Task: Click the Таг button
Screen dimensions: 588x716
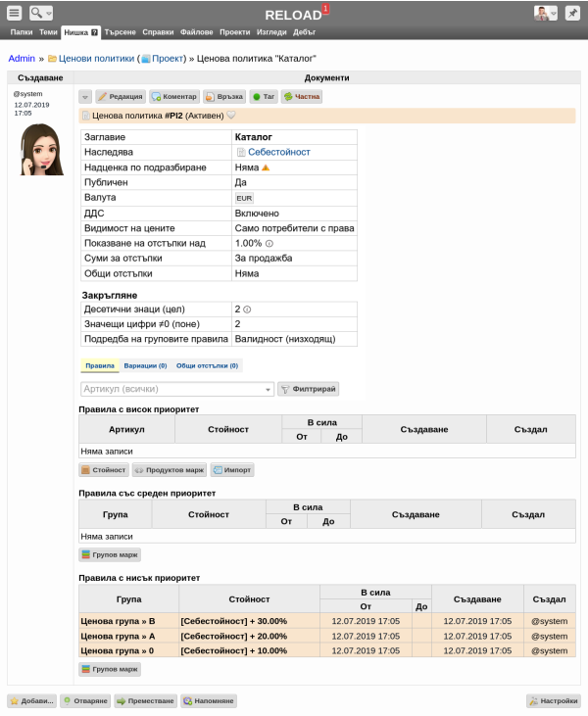Action: click(264, 97)
